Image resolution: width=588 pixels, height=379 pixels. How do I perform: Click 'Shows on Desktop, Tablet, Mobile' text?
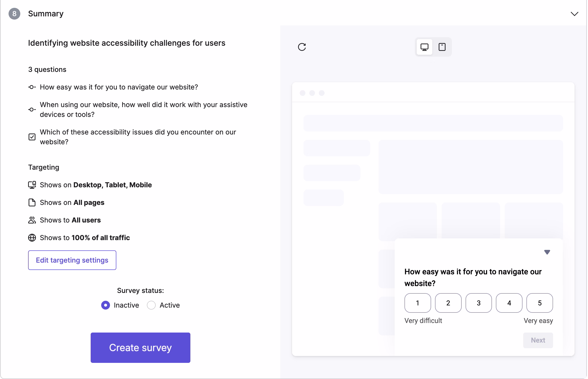(96, 185)
